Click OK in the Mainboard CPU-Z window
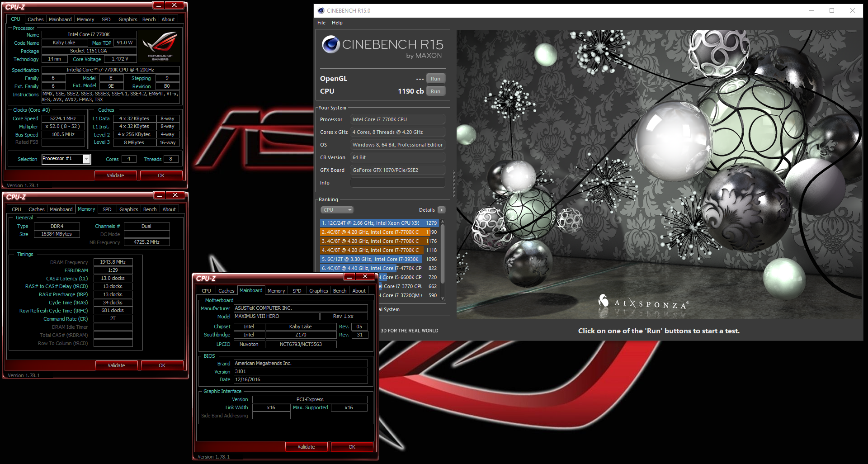 352,447
